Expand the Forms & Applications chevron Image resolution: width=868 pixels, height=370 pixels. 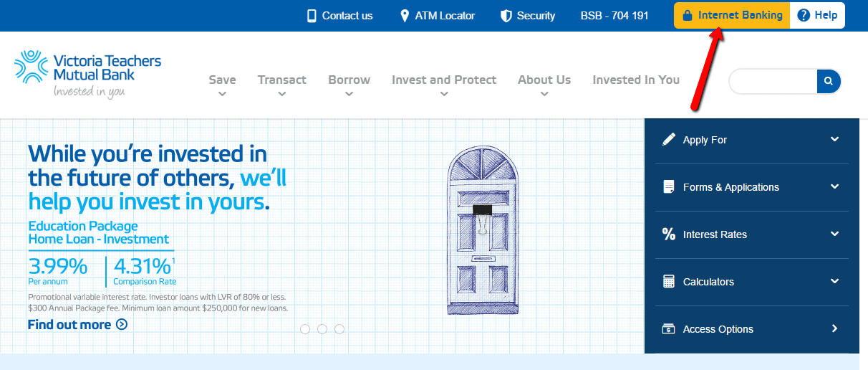coord(834,186)
